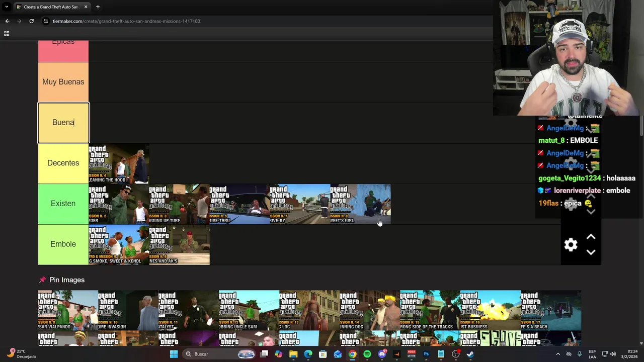Viewport: 644px width, 362px height.
Task: Open volume control in system tray
Action: (x=613, y=354)
